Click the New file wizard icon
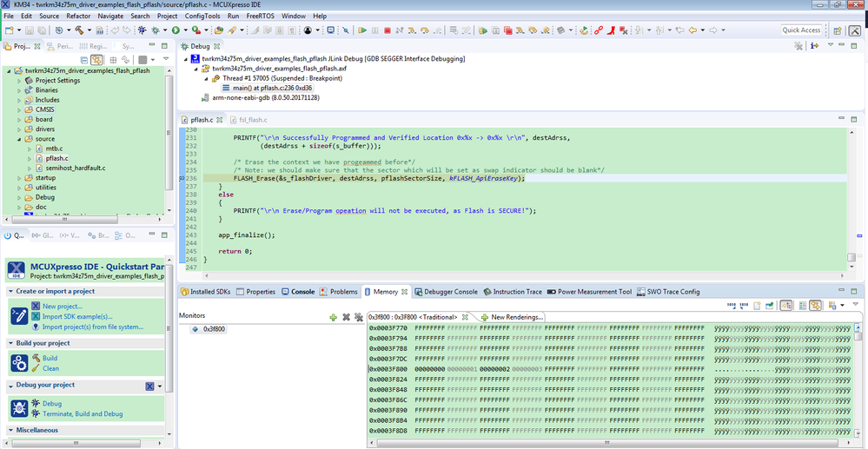Image resolution: width=868 pixels, height=449 pixels. point(10,30)
